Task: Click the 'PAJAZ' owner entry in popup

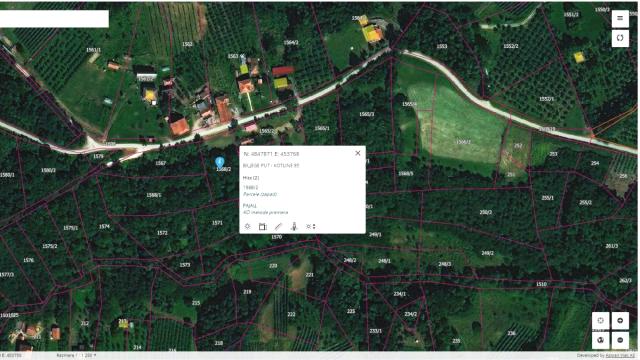Action: (x=250, y=206)
